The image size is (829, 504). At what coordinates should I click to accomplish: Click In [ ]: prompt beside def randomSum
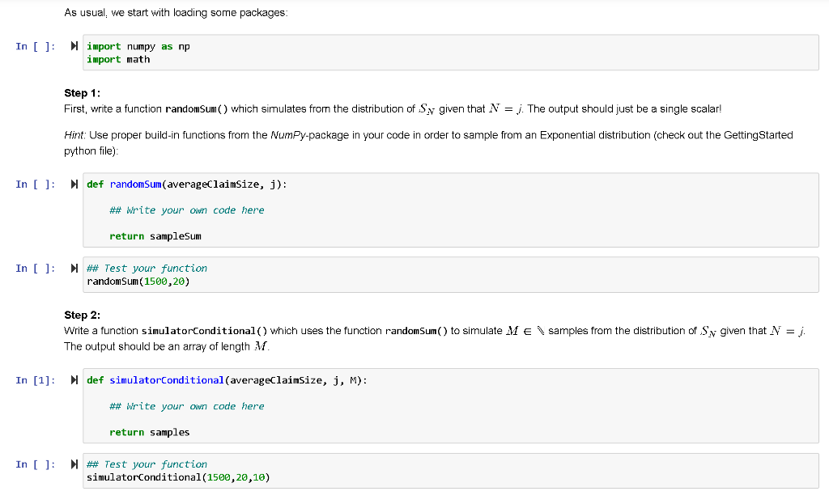click(36, 184)
